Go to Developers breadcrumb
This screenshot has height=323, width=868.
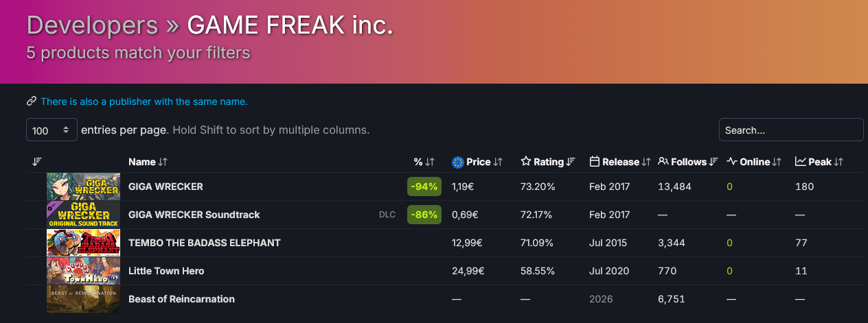point(92,26)
